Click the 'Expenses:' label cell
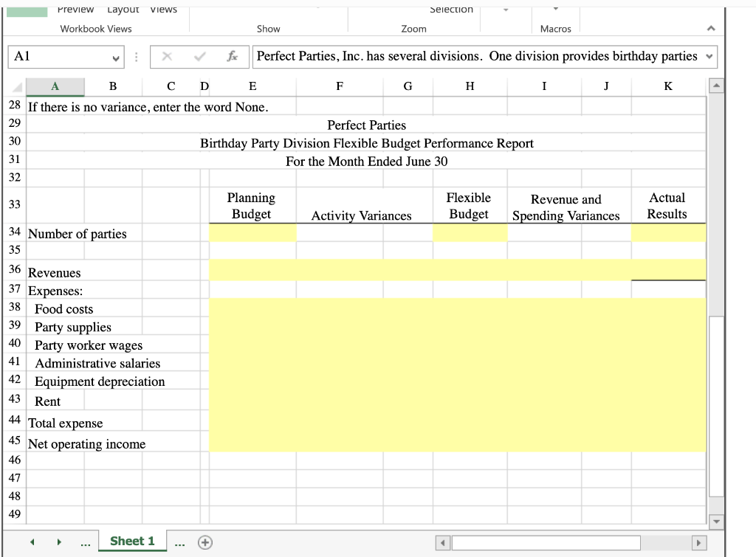This screenshot has width=756, height=557. click(x=55, y=291)
